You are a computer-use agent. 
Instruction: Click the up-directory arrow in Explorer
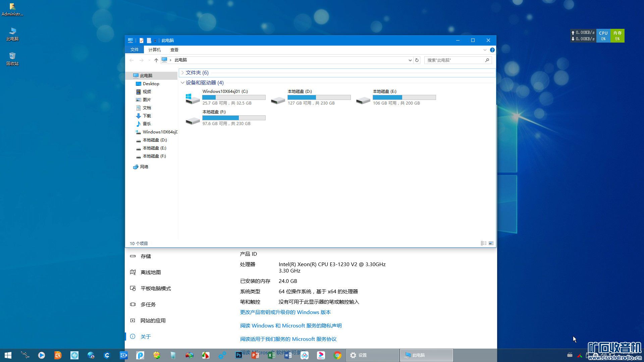(x=156, y=60)
